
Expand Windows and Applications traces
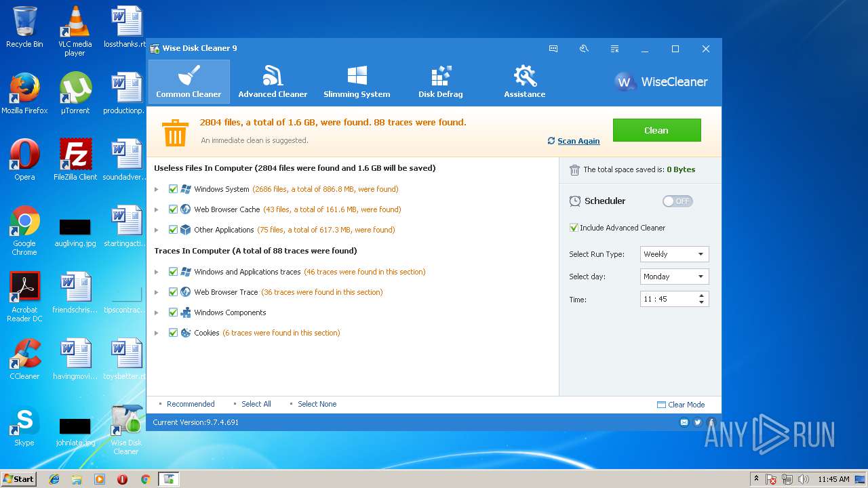click(157, 272)
